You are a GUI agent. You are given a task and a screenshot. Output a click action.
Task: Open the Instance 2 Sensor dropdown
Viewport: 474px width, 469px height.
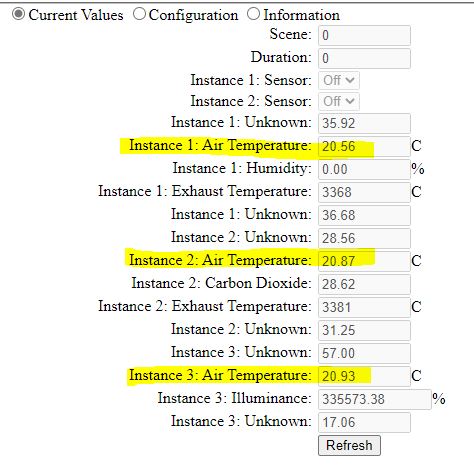(x=339, y=101)
